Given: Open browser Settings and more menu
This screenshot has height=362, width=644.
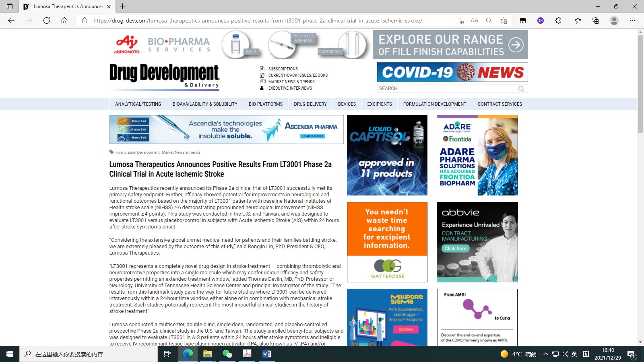Looking at the screenshot, I should tap(633, 21).
